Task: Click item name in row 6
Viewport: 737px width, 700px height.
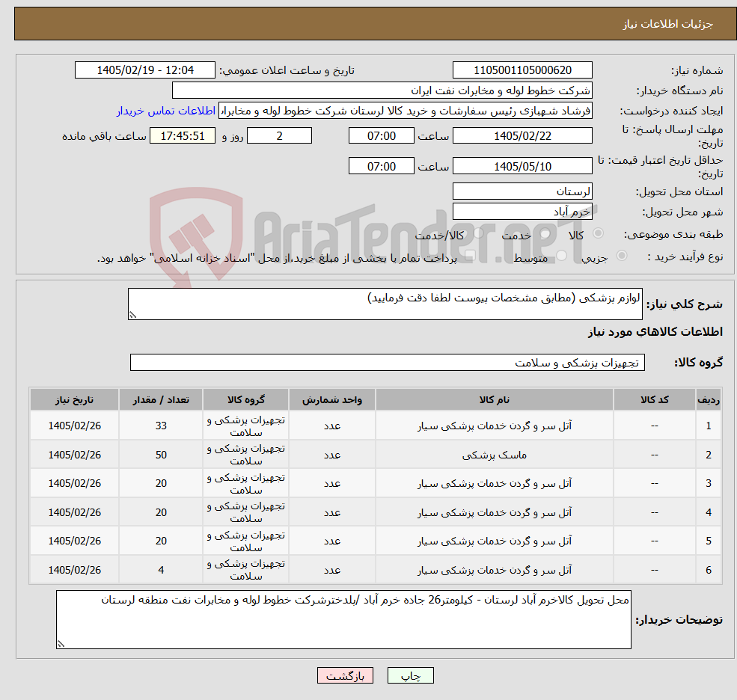Action: 494,570
